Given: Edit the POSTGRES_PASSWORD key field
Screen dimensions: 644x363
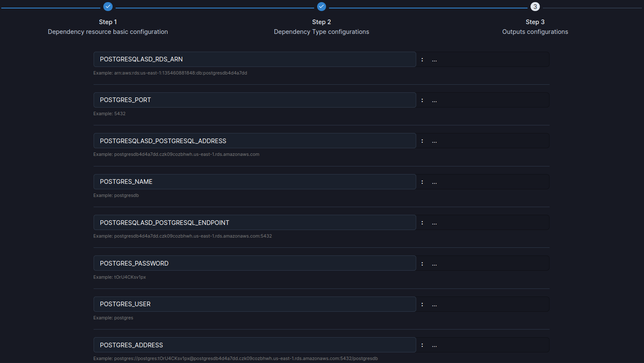Looking at the screenshot, I should click(254, 263).
